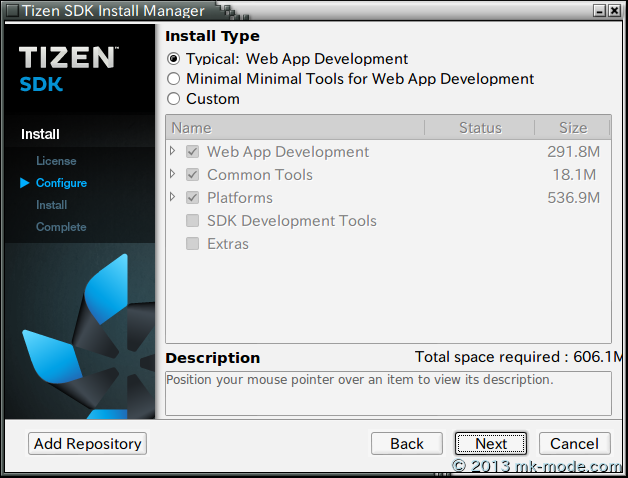This screenshot has height=478, width=628.
Task: Select the Custom install type
Action: 174,99
